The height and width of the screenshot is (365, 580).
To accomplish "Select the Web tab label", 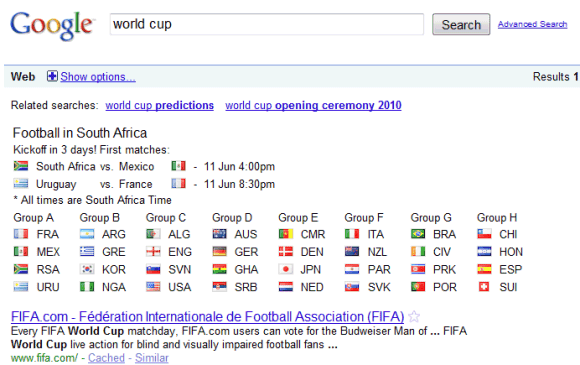I will (x=23, y=77).
